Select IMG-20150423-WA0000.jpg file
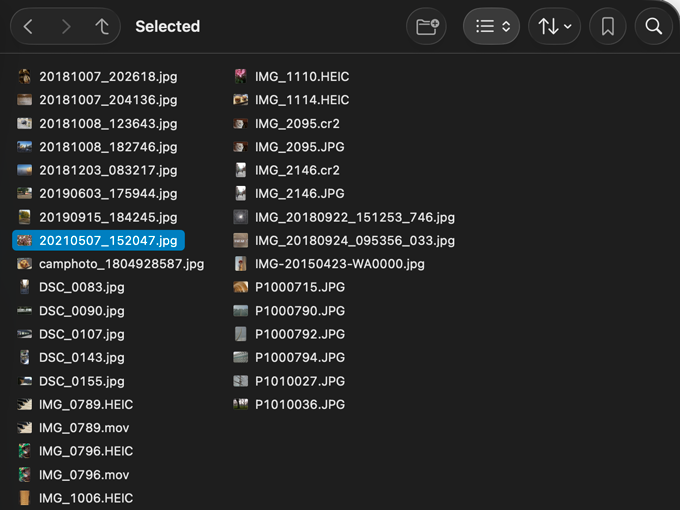The image size is (680, 510). tap(339, 264)
